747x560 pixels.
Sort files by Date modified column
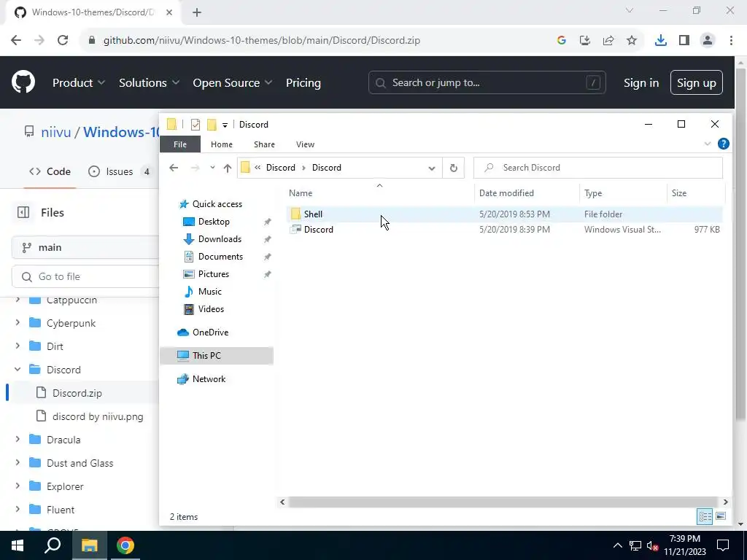point(527,193)
